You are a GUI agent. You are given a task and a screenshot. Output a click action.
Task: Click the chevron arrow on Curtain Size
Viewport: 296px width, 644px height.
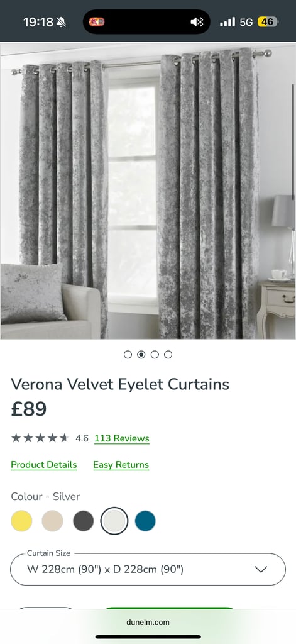tap(261, 569)
